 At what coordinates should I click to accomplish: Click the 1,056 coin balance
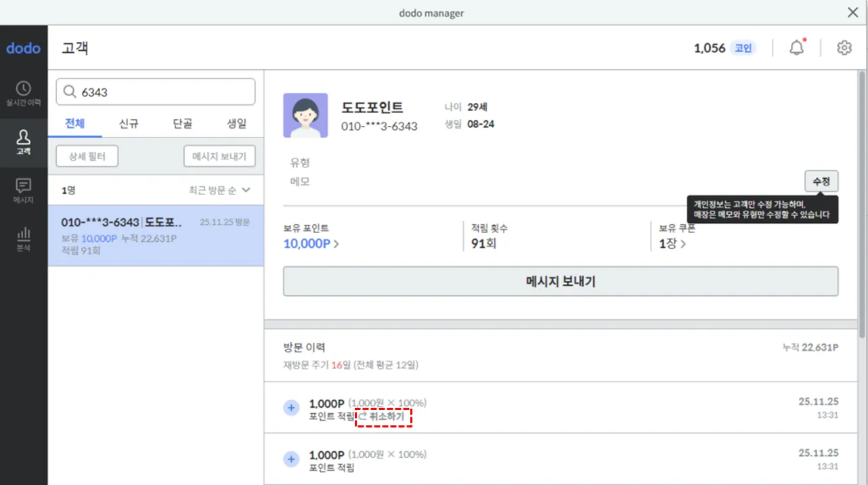click(710, 48)
